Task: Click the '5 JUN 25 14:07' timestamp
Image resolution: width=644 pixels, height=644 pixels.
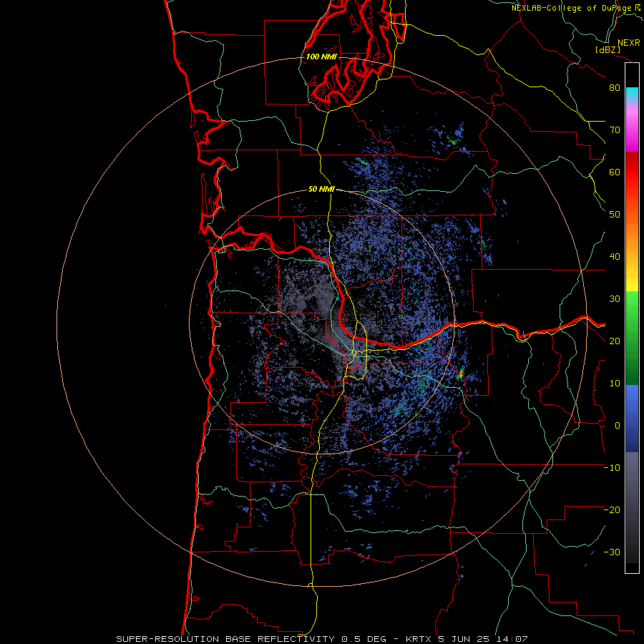Action: coord(483,639)
